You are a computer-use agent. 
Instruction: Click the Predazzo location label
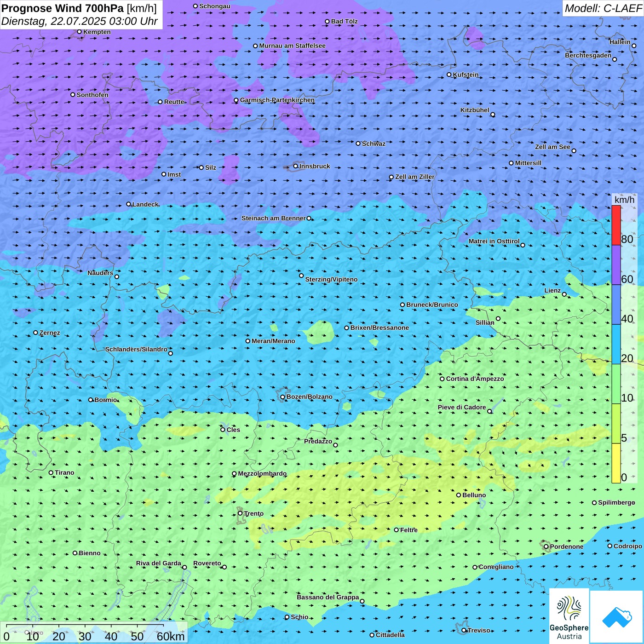point(318,441)
